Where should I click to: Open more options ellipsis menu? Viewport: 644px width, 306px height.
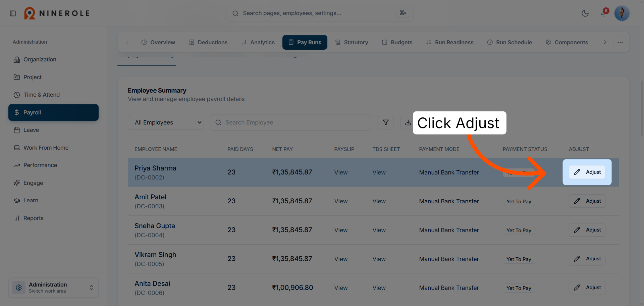click(620, 42)
